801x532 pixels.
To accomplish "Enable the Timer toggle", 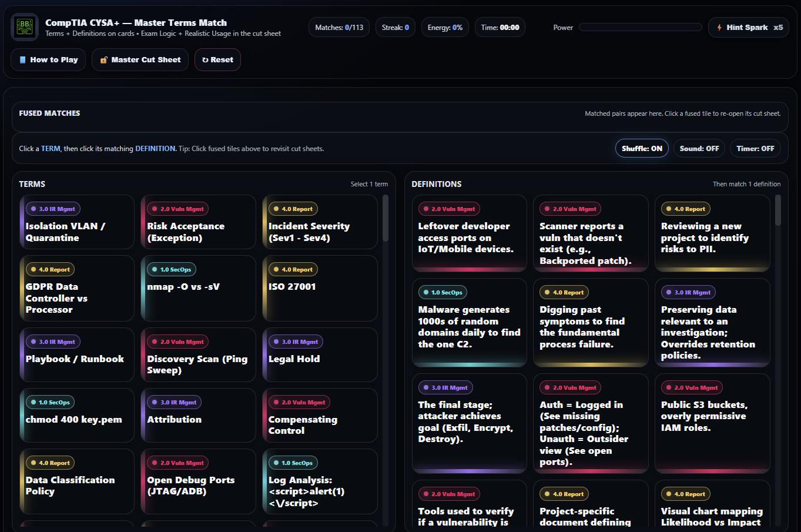I will (755, 149).
